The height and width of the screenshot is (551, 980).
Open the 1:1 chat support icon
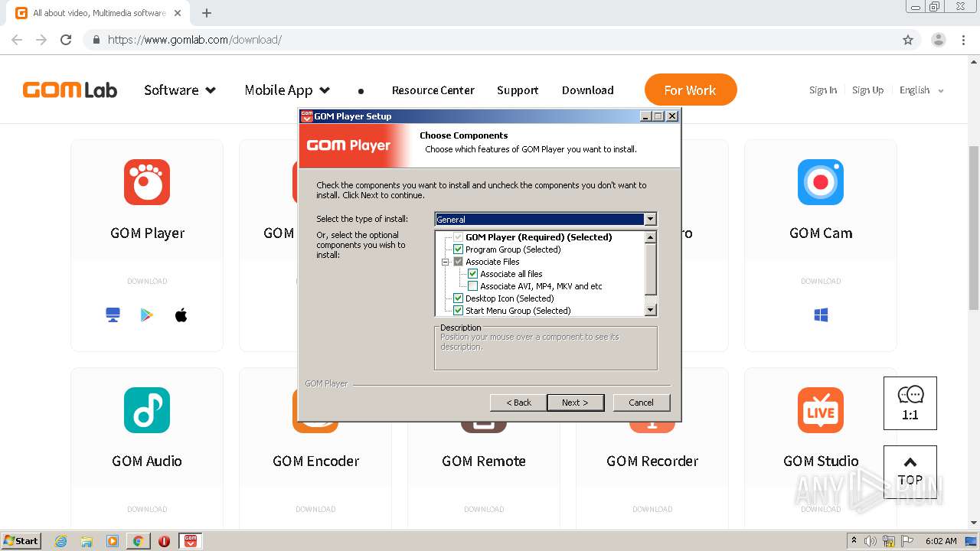coord(910,403)
